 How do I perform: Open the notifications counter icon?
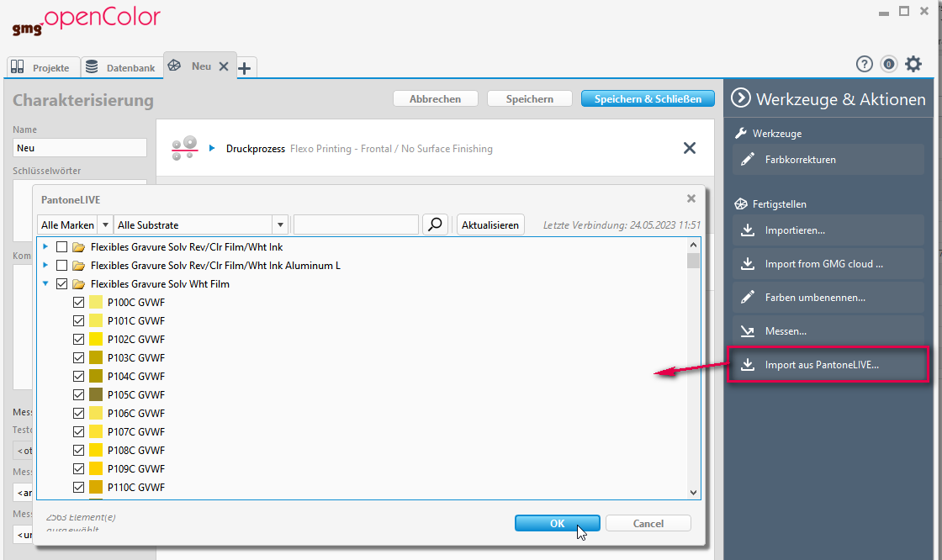[888, 64]
